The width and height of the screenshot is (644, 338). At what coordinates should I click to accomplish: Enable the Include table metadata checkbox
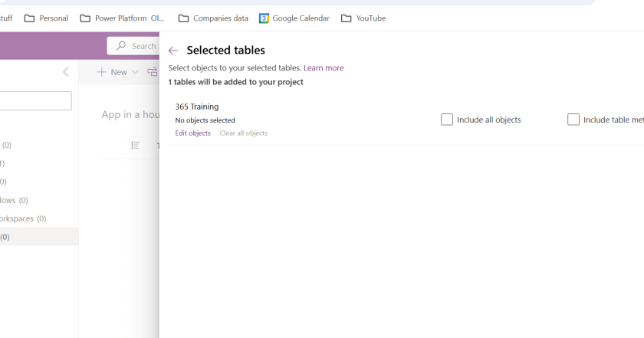pos(573,120)
